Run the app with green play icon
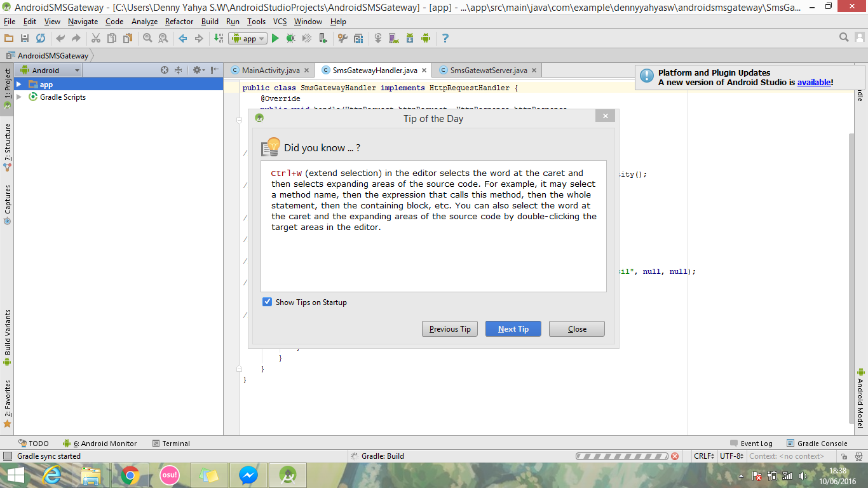 tap(275, 38)
